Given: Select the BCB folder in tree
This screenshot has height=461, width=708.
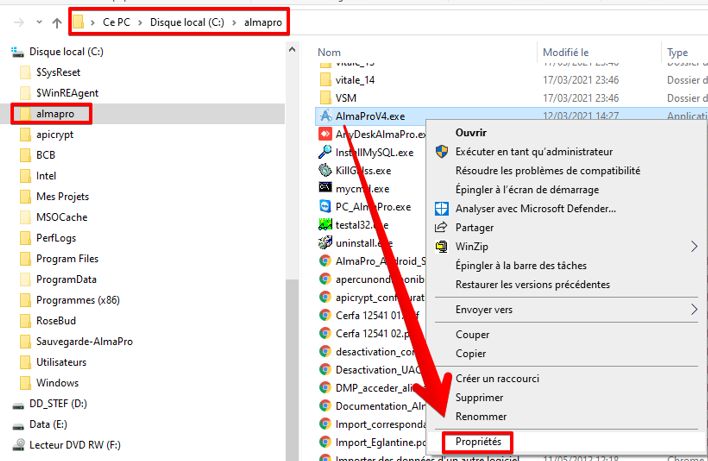Looking at the screenshot, I should 46,155.
